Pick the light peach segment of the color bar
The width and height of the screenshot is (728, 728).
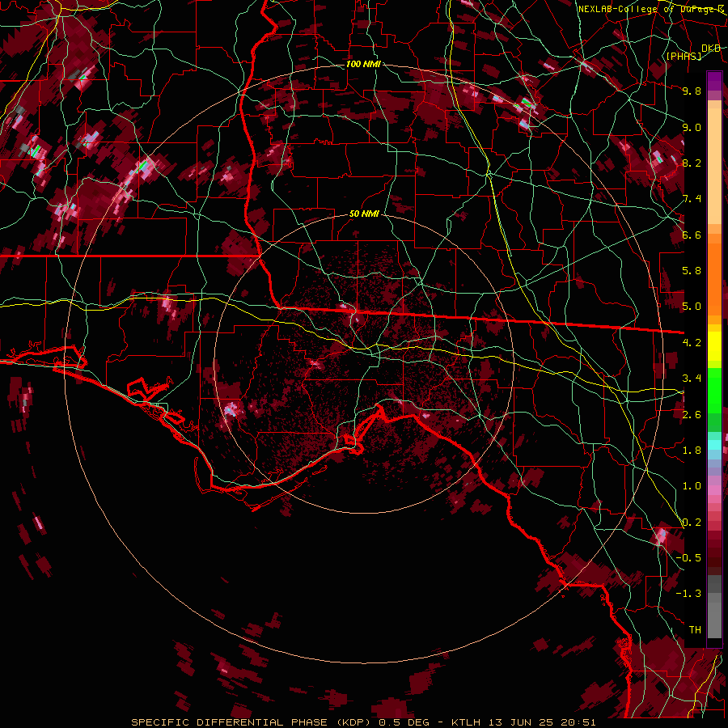[x=714, y=167]
